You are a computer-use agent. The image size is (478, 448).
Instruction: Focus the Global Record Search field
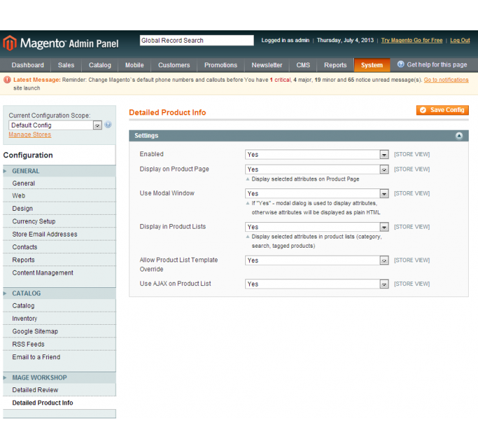(196, 40)
